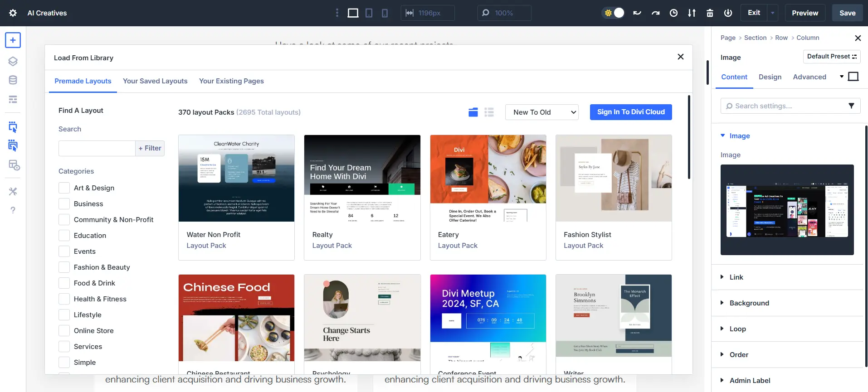The height and width of the screenshot is (392, 868).
Task: Click the redo arrow icon in top bar
Action: pos(655,13)
